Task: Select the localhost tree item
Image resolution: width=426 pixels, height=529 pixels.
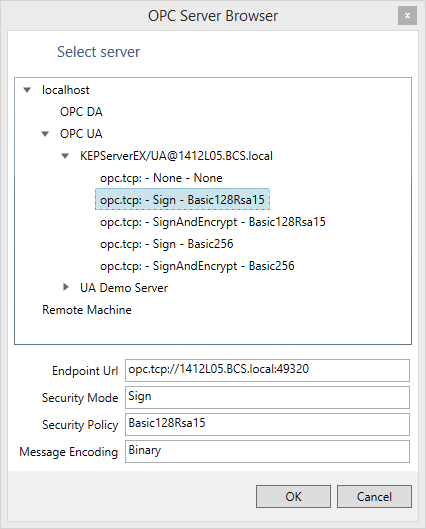Action: (x=66, y=90)
